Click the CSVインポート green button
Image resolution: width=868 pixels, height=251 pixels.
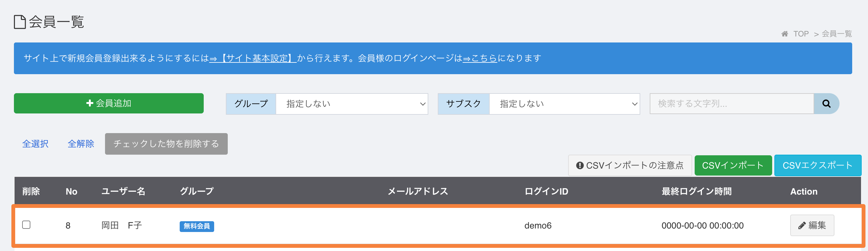pos(733,165)
